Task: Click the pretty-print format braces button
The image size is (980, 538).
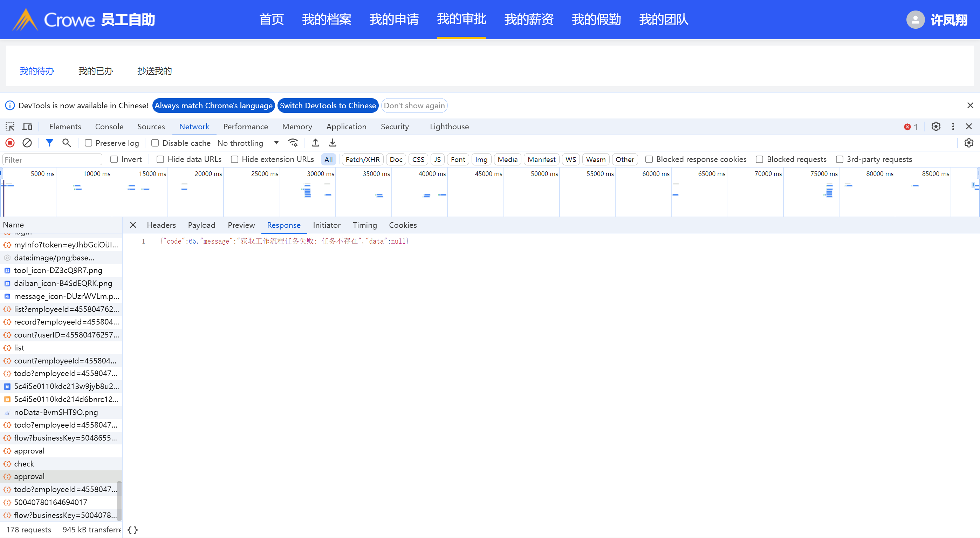Action: coord(133,530)
